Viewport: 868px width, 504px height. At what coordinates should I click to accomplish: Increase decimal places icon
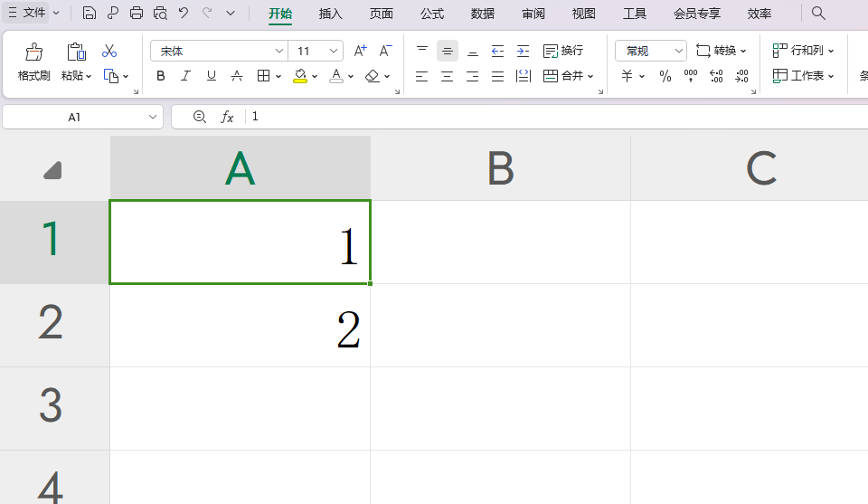point(716,76)
